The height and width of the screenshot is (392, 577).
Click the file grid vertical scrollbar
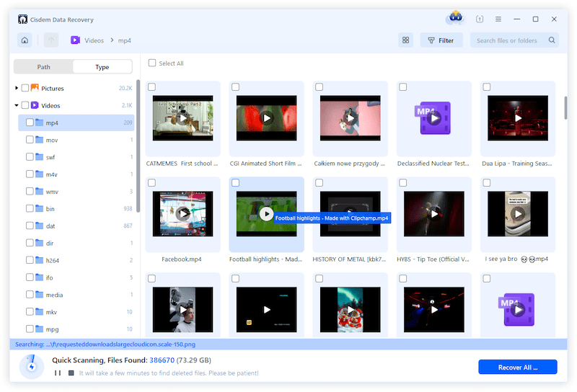click(565, 108)
